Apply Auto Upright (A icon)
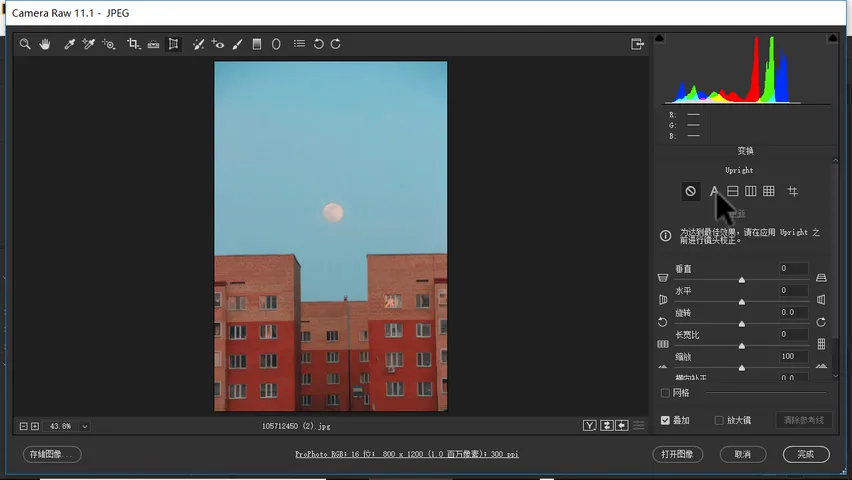Viewport: 852px width, 480px height. click(714, 191)
